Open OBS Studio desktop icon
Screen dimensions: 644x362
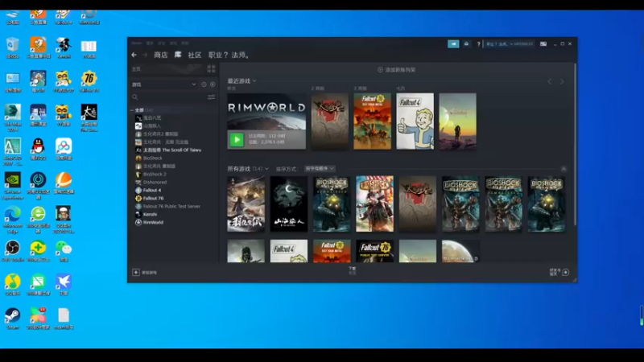pos(13,251)
